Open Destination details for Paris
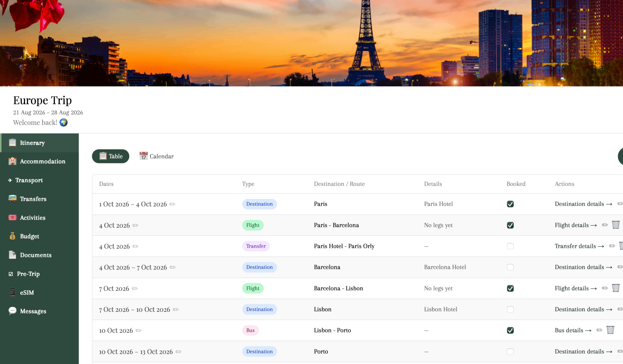Image resolution: width=623 pixels, height=364 pixels. [x=584, y=204]
